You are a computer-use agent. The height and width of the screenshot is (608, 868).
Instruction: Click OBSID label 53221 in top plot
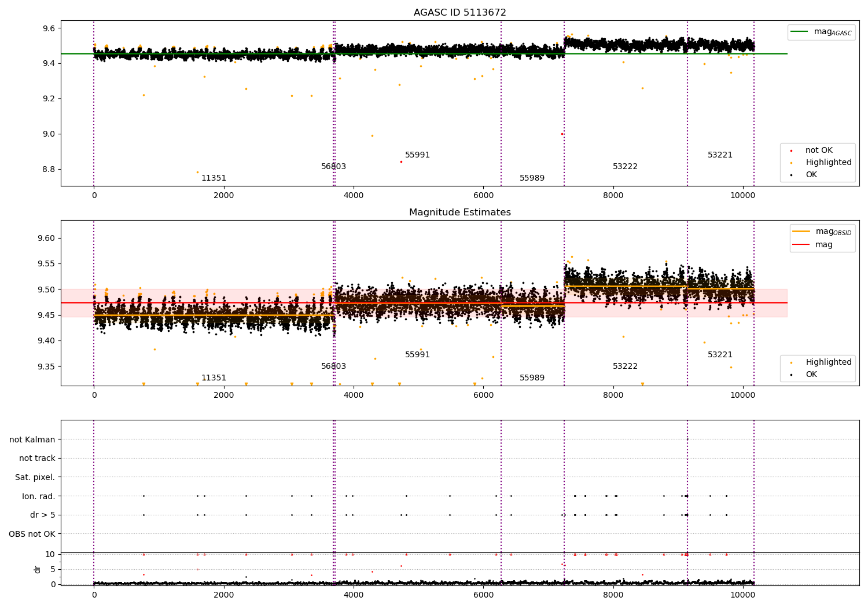[720, 155]
